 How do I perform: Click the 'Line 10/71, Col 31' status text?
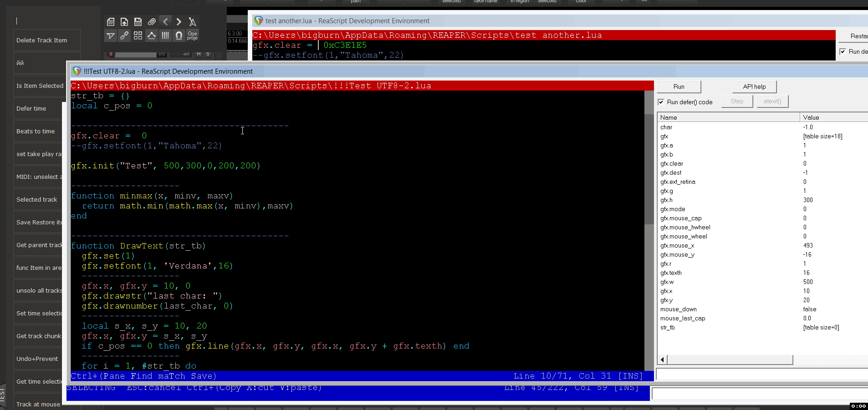(562, 376)
